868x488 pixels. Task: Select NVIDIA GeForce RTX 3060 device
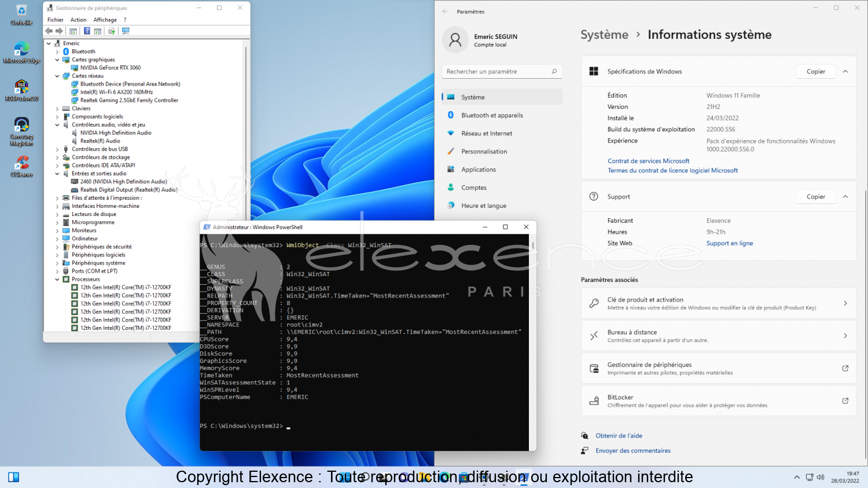pos(111,68)
